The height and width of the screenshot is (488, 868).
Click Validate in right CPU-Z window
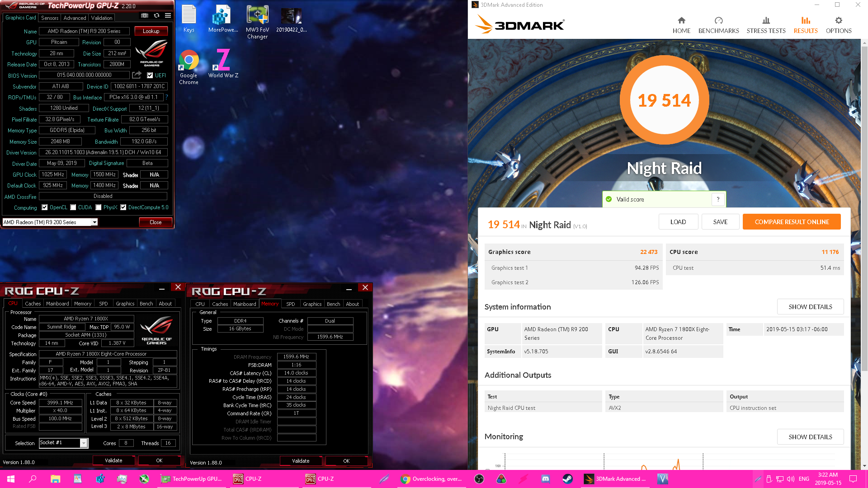[x=301, y=461]
